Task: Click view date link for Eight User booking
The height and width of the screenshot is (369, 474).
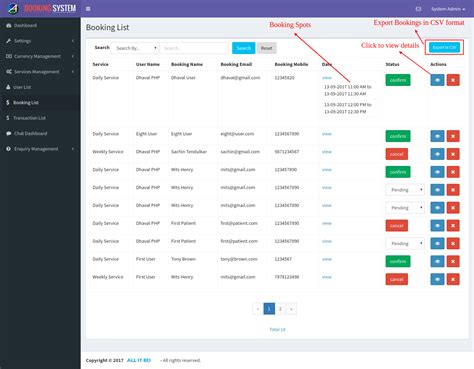Action: (327, 134)
